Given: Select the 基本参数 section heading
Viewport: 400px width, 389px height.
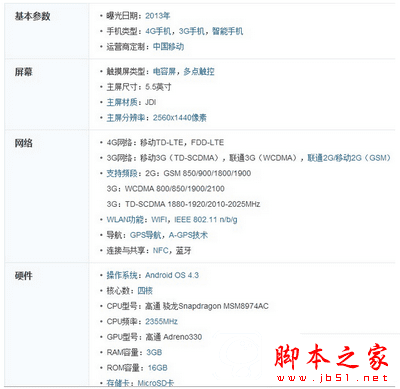Looking at the screenshot, I should [32, 16].
